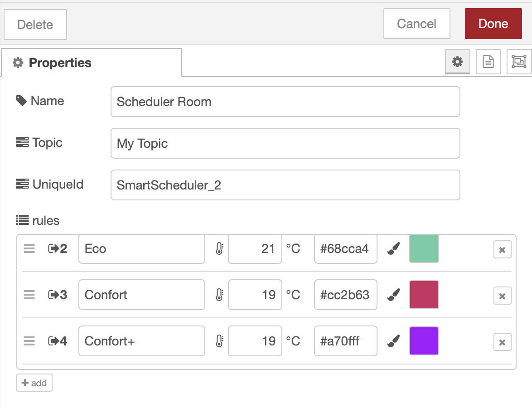
Task: Open the green Eco color swatch
Action: tap(424, 248)
